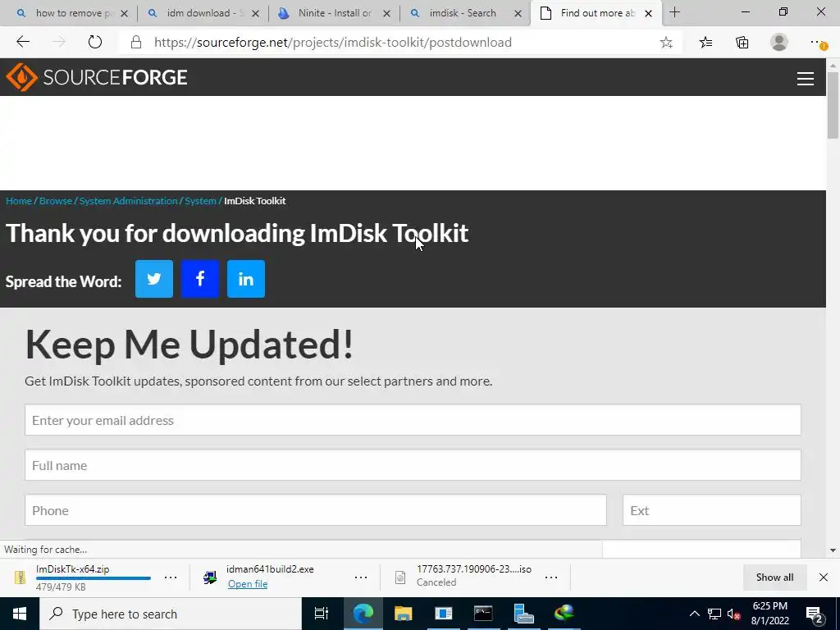The width and height of the screenshot is (840, 630).
Task: Click Show all downloads button
Action: click(x=774, y=577)
